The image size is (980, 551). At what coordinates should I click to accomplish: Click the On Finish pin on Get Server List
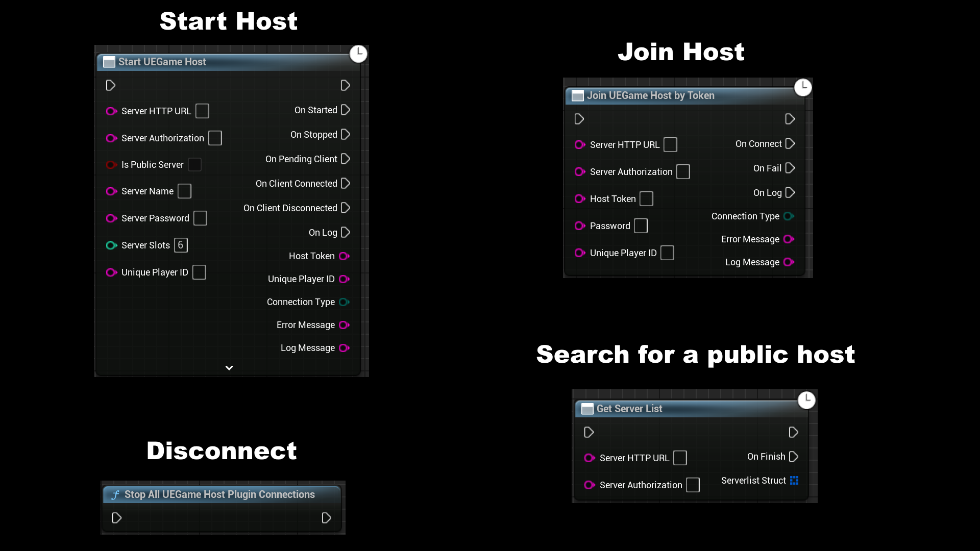pos(793,457)
